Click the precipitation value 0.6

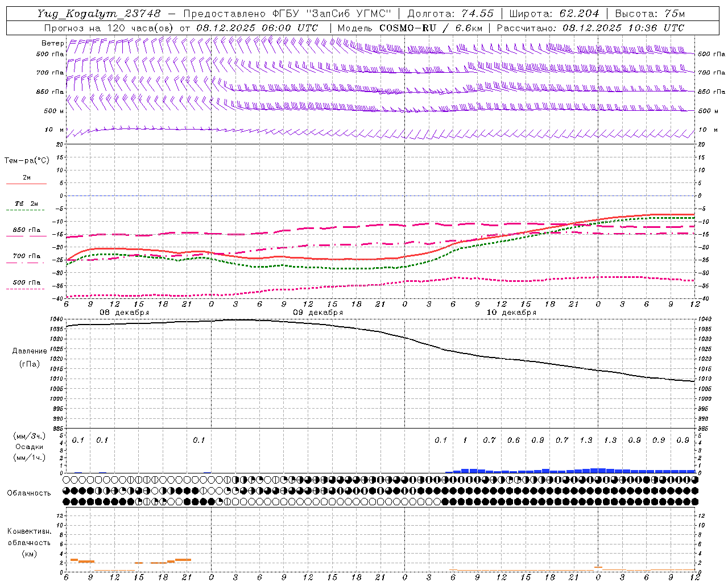tap(514, 440)
